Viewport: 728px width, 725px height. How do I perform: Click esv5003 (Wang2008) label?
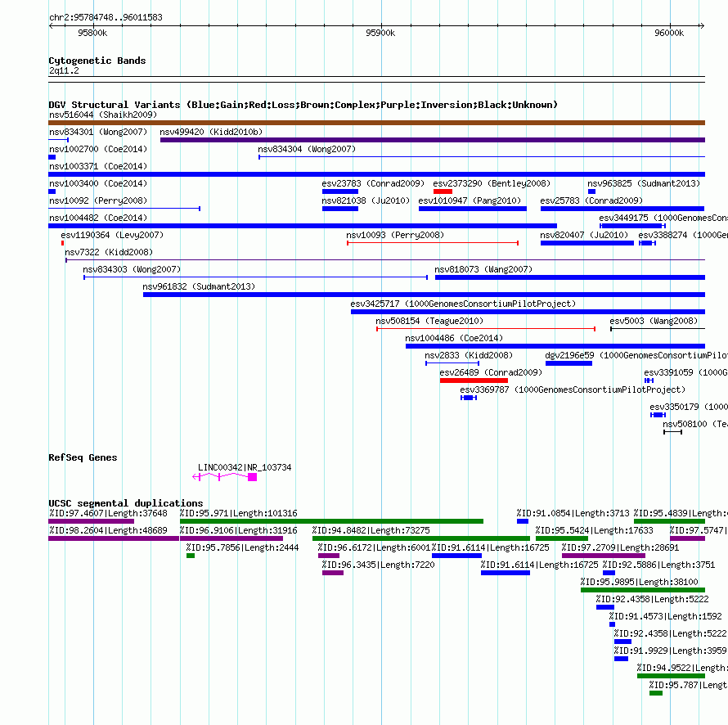654,321
